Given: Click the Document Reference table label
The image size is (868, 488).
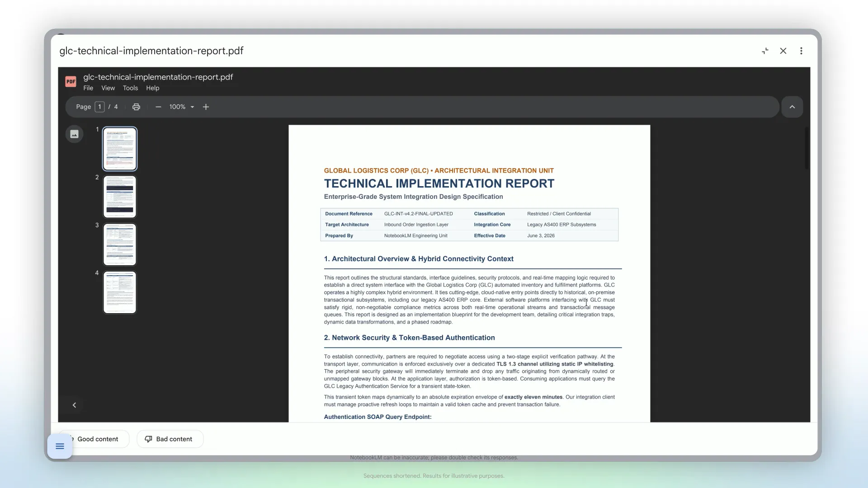Looking at the screenshot, I should pos(349,214).
